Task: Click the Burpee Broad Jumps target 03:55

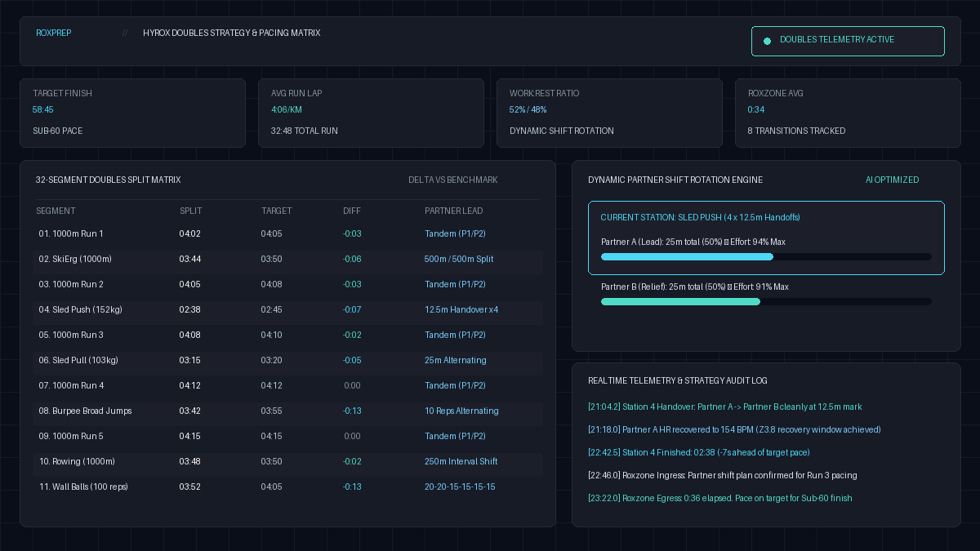Action: click(272, 411)
